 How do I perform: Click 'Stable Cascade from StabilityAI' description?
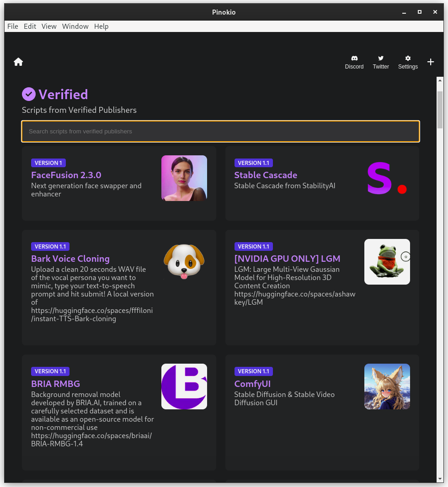(285, 186)
